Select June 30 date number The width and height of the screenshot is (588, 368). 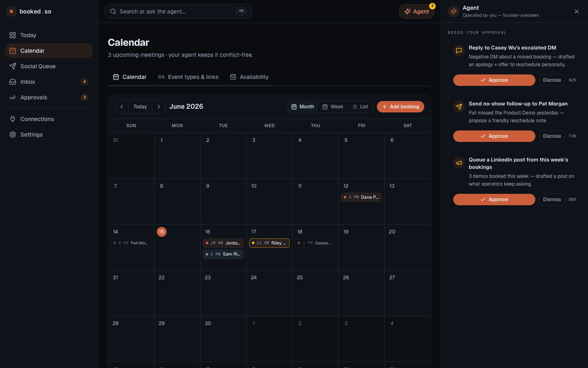(x=208, y=323)
